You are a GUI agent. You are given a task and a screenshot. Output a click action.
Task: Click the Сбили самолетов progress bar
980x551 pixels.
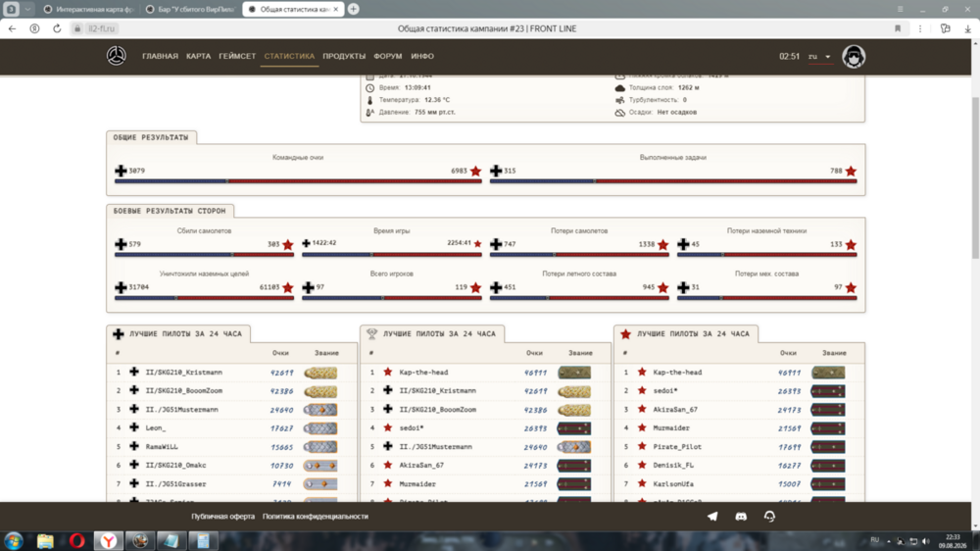[x=205, y=255]
